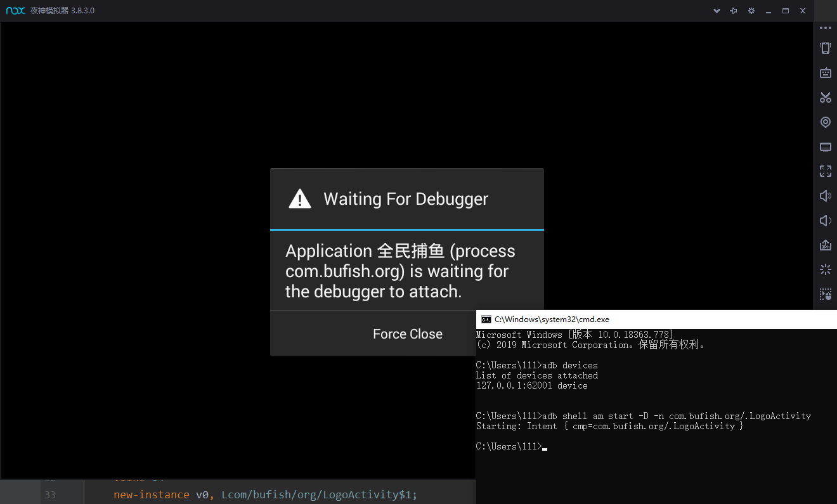This screenshot has width=837, height=504.
Task: Open the virtual location pin icon
Action: (x=825, y=122)
